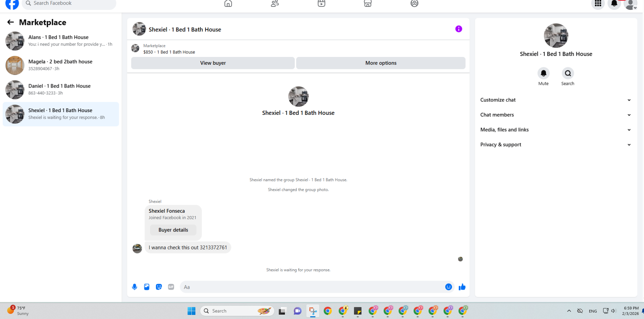Click the small read-receipt avatar under the message
This screenshot has height=319, width=644.
point(460,259)
